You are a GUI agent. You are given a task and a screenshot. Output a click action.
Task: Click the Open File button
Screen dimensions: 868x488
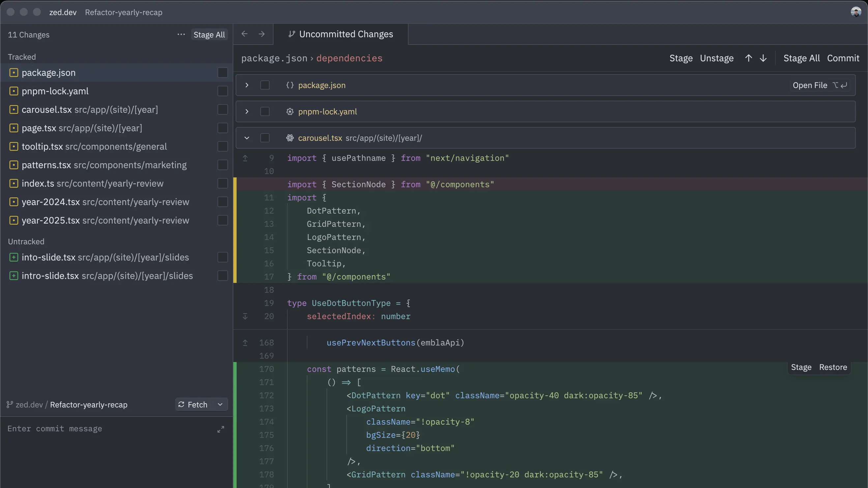[810, 85]
